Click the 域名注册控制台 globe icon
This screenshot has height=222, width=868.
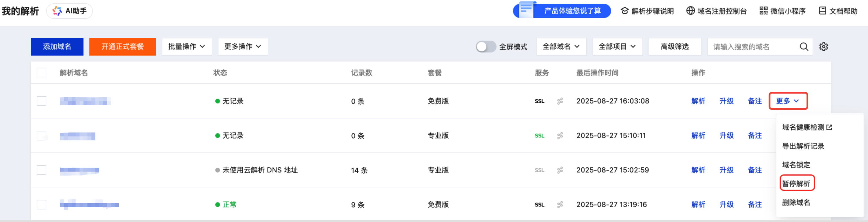tap(690, 11)
